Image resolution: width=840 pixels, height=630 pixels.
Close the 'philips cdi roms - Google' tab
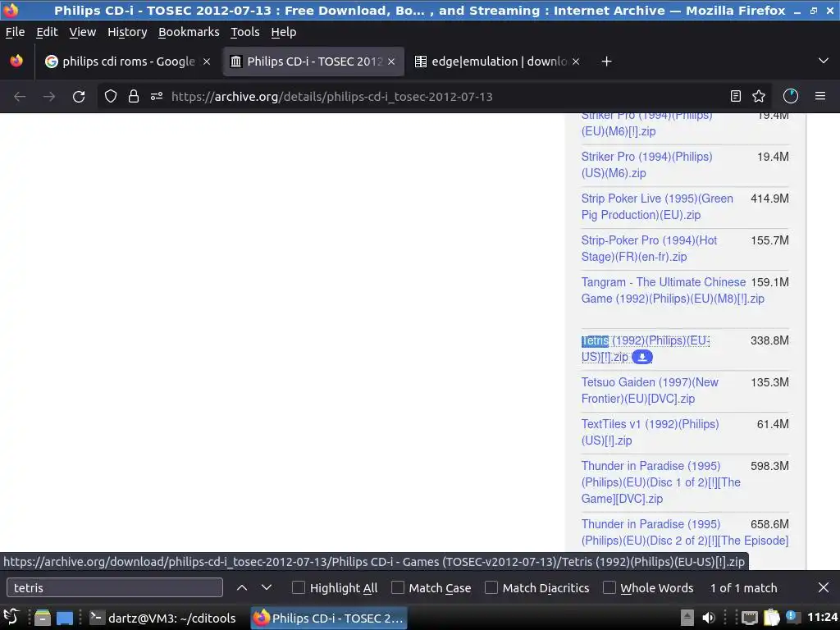(x=207, y=62)
